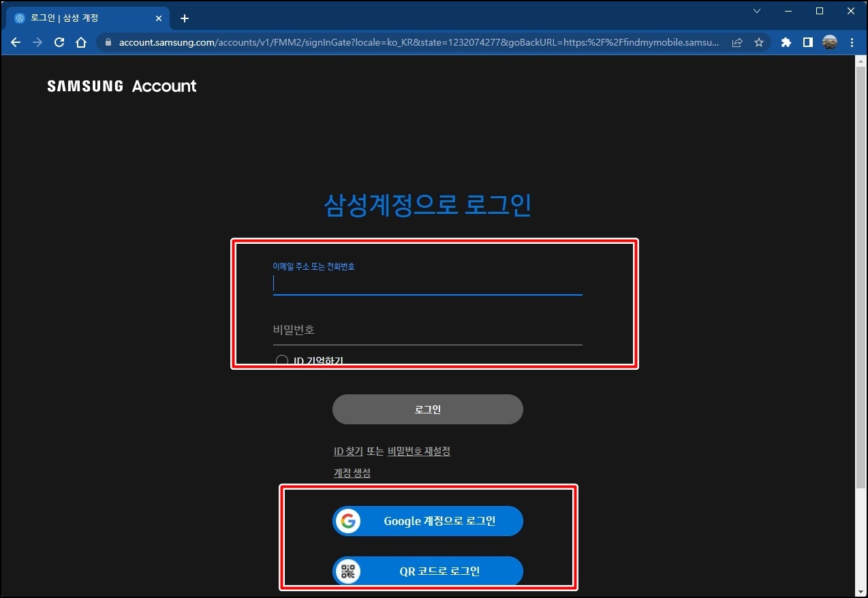The height and width of the screenshot is (598, 868).
Task: Click the 로그인 button
Action: pos(427,409)
